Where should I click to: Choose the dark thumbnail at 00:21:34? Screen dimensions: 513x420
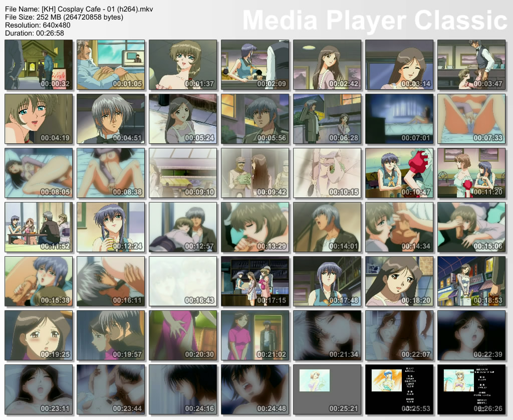coord(327,335)
